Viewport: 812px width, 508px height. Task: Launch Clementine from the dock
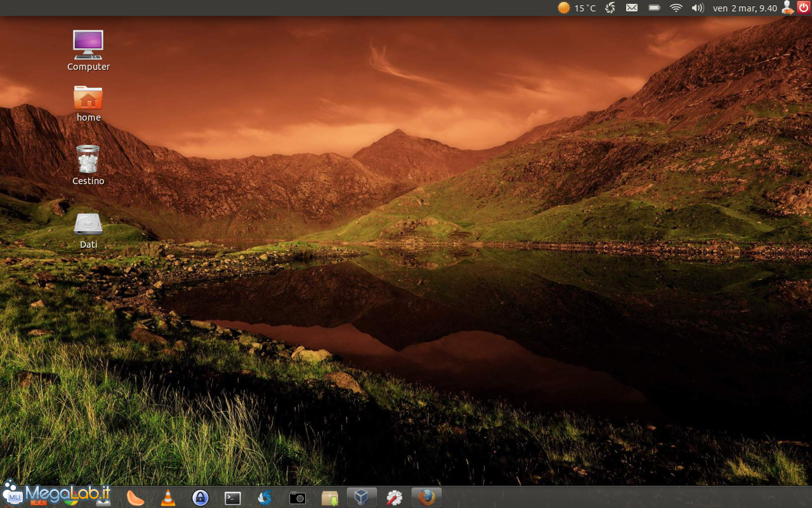click(135, 498)
